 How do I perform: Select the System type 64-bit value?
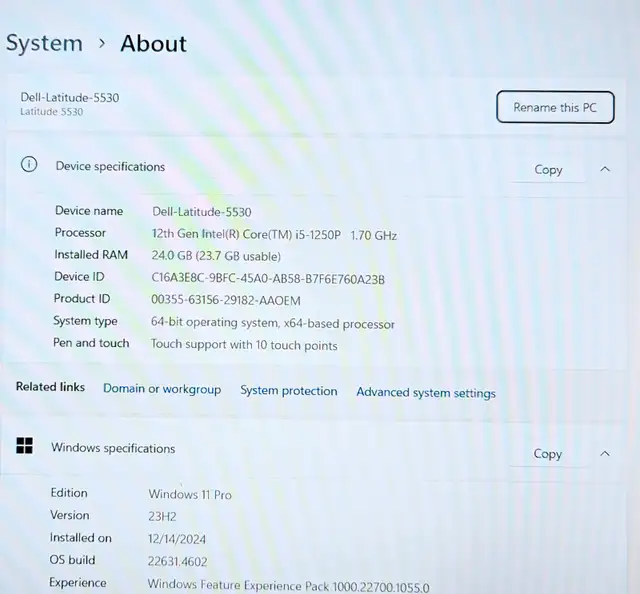pos(273,323)
